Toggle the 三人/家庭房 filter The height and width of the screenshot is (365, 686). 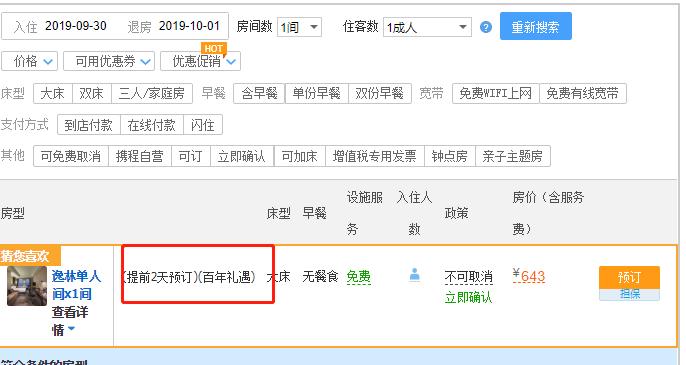pyautogui.click(x=152, y=93)
